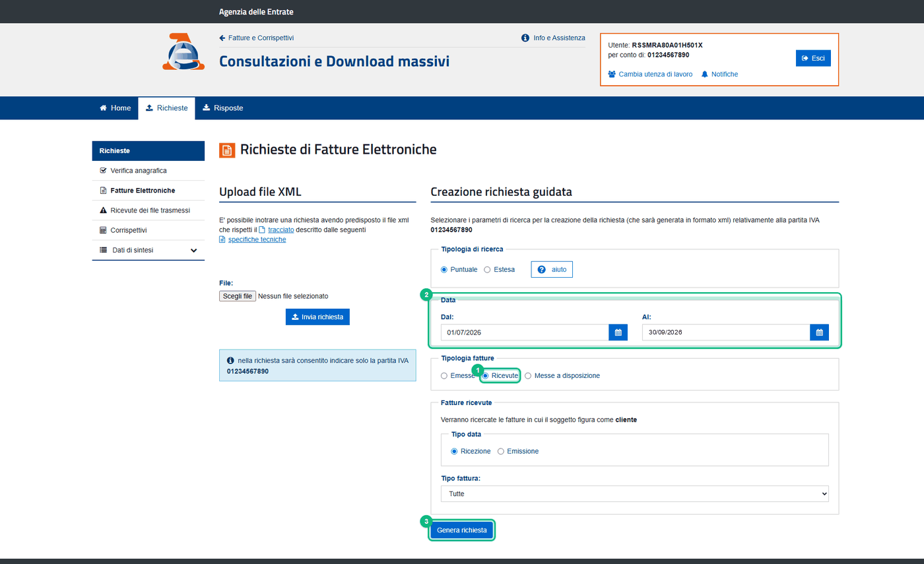Click the Info e Assistenza icon
924x564 pixels.
click(x=525, y=38)
